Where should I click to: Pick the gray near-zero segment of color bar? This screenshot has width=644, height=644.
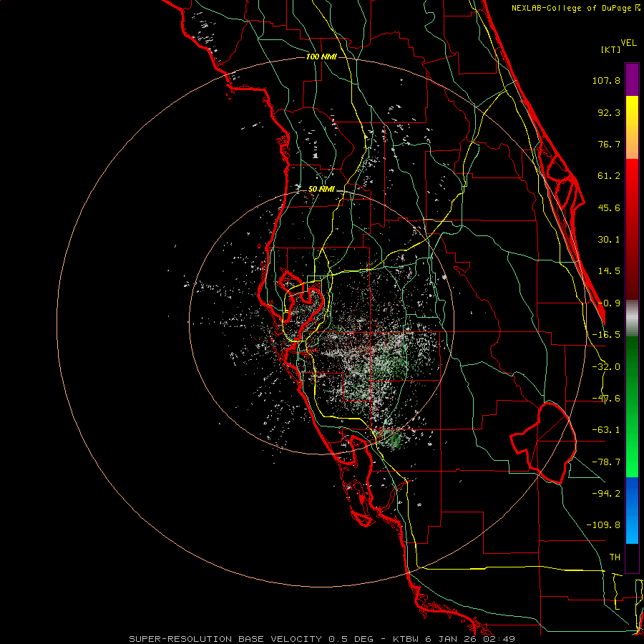pos(632,318)
